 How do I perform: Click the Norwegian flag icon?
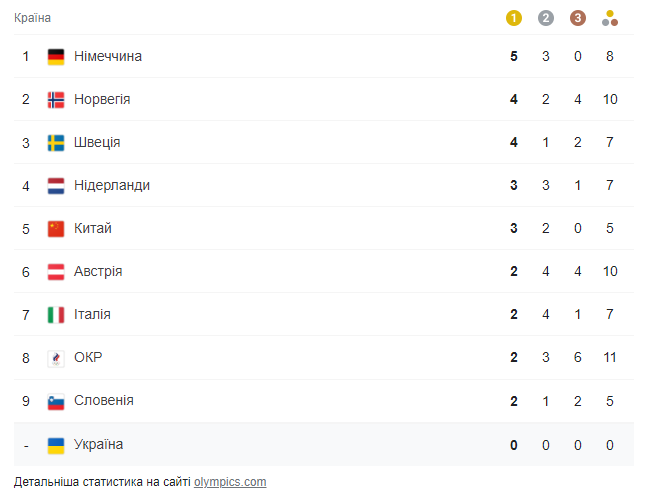coord(56,100)
